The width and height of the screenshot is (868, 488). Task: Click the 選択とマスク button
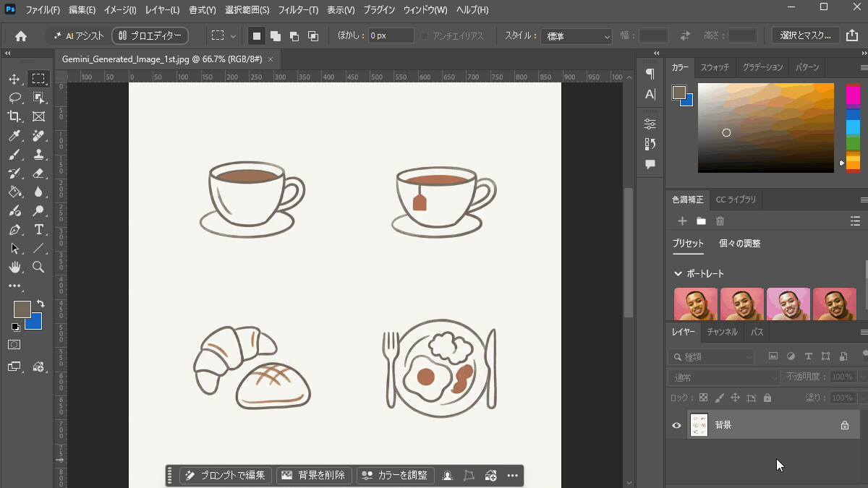(806, 35)
